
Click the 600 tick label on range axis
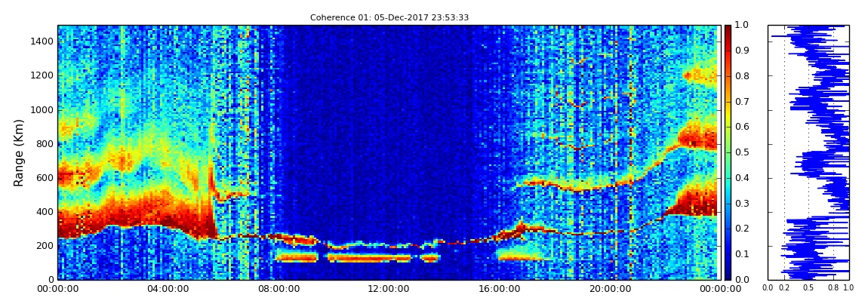[45, 177]
